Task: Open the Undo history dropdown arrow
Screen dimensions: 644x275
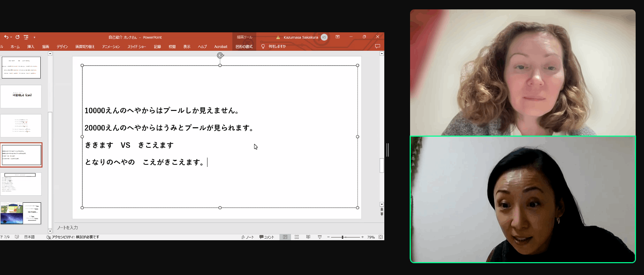Action: (11, 37)
